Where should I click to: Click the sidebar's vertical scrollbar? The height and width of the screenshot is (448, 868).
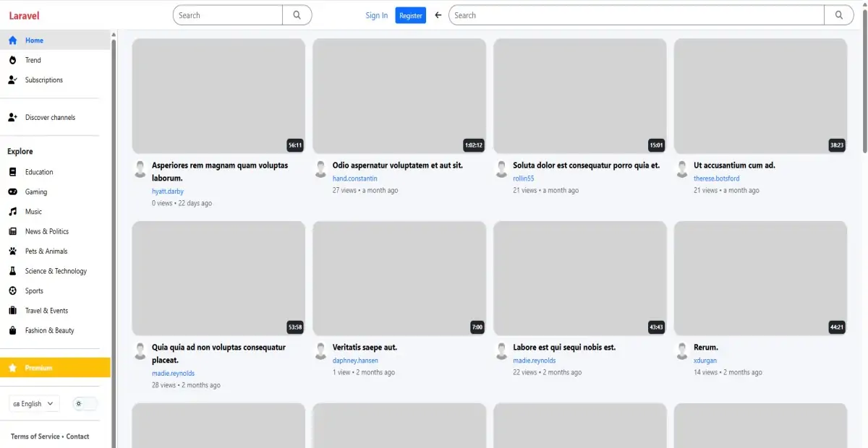(x=113, y=242)
